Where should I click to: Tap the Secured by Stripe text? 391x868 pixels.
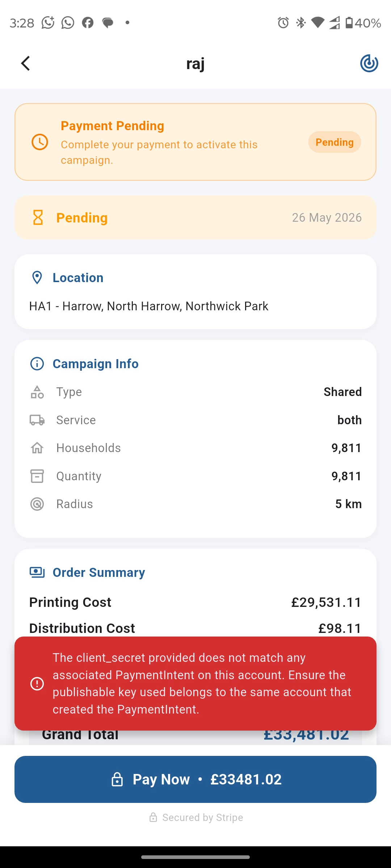click(203, 818)
